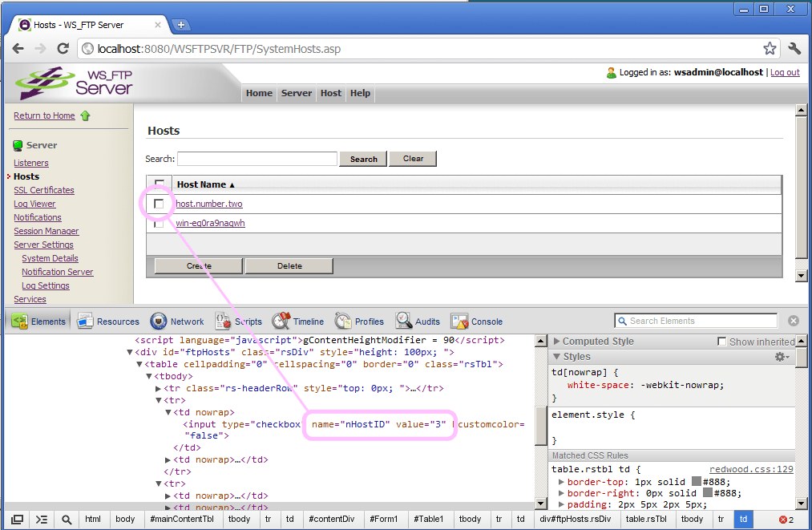Open the redwood.css:129 source link
The width and height of the screenshot is (812, 530).
(751, 469)
